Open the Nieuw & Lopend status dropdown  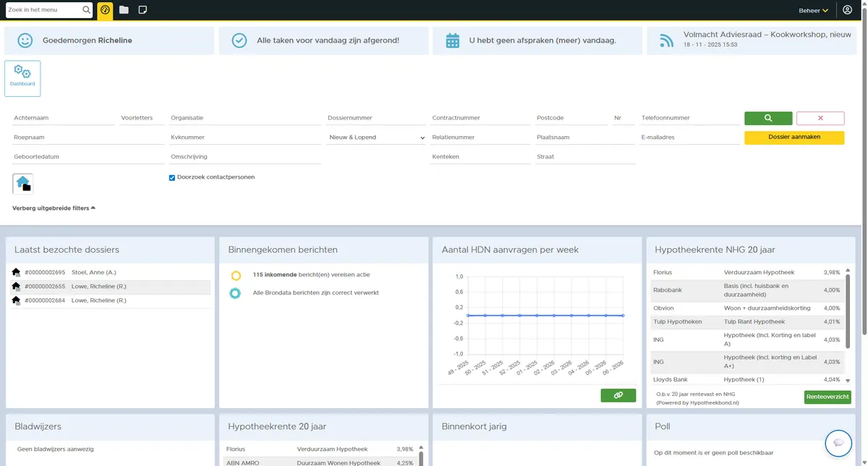tap(376, 137)
